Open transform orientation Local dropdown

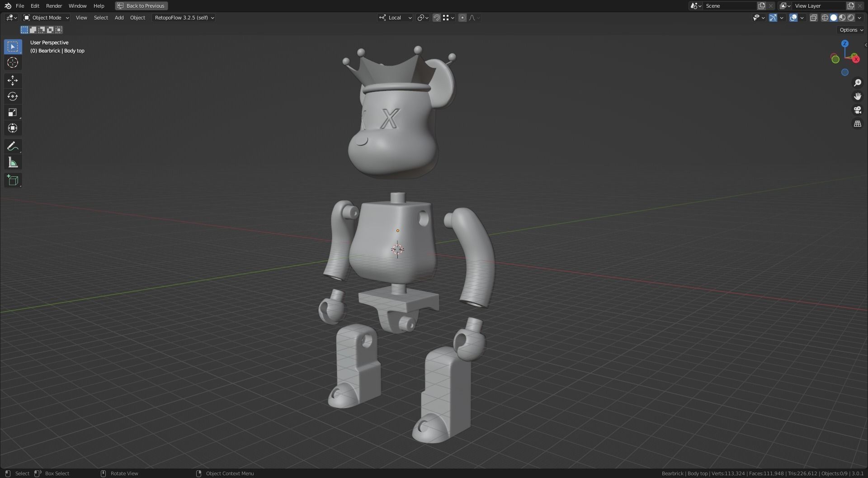click(395, 18)
